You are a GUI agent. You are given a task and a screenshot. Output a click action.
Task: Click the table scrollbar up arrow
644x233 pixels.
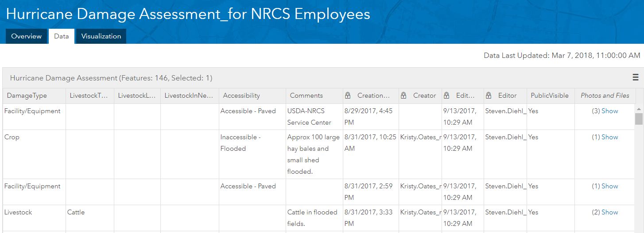639,109
